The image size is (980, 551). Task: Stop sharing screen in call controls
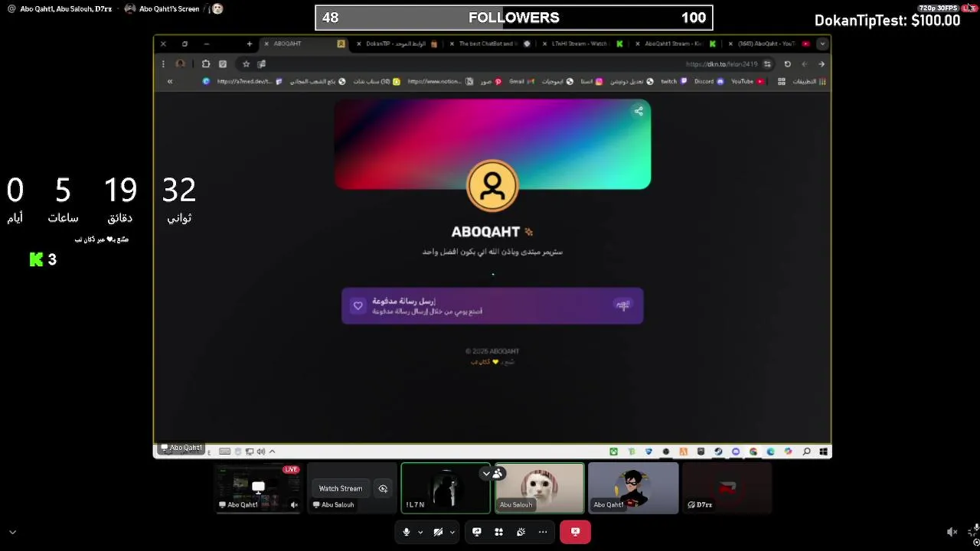477,532
